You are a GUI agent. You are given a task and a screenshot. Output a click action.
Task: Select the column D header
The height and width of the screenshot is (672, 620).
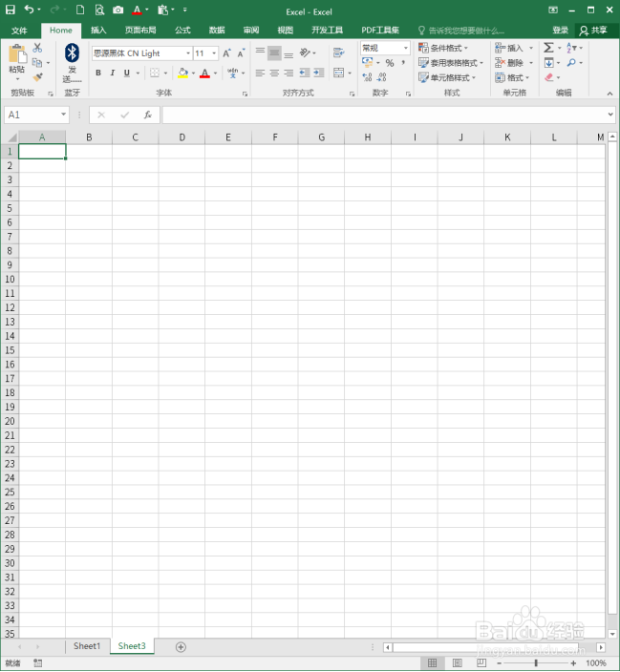(x=182, y=137)
